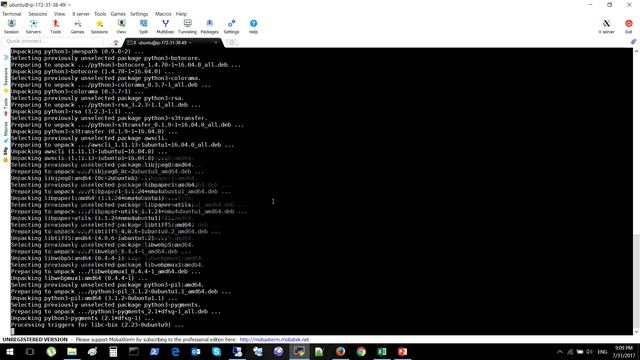Click the home tab icon
This screenshot has height=360, width=640.
tap(116, 42)
